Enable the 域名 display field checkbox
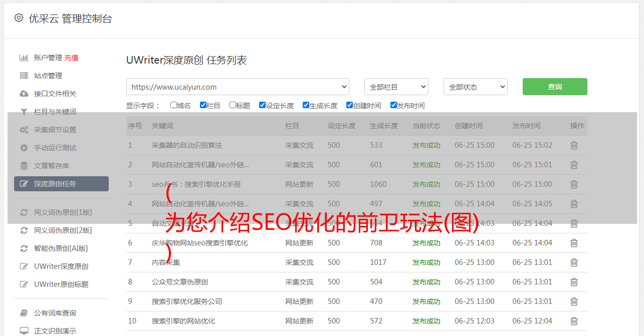The image size is (644, 336). click(x=173, y=105)
